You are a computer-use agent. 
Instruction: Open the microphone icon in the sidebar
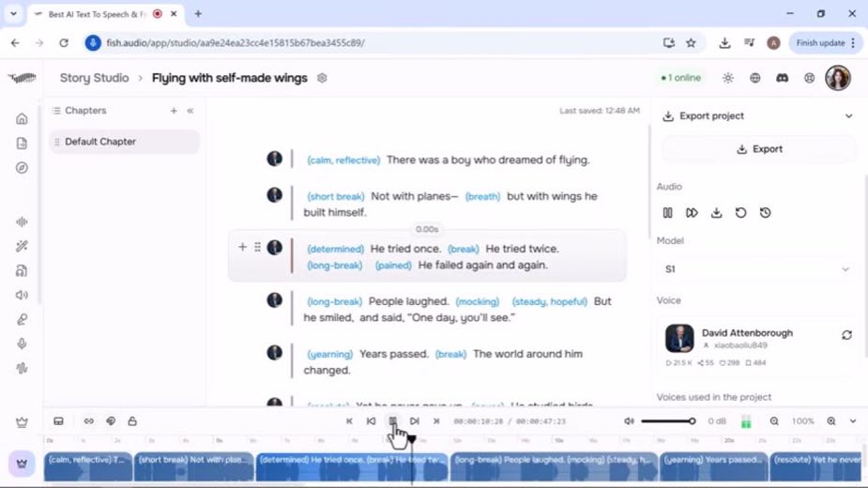[22, 343]
